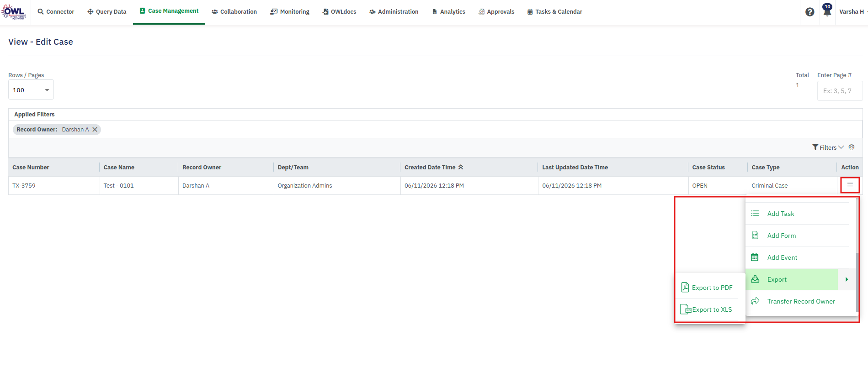This screenshot has width=868, height=367.
Task: Click case name Test - 0101
Action: pos(118,186)
